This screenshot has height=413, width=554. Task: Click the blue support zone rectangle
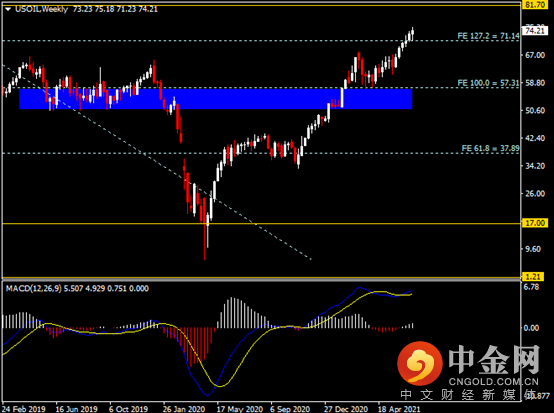pos(216,99)
